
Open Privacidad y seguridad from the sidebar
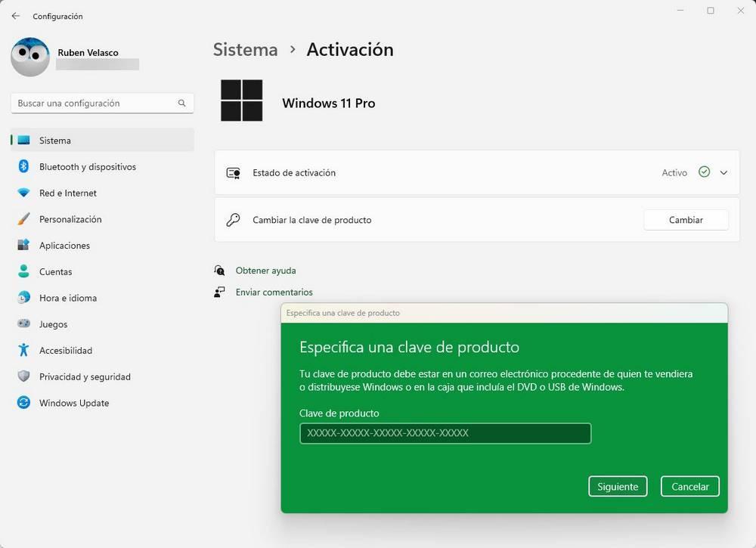[x=23, y=376]
